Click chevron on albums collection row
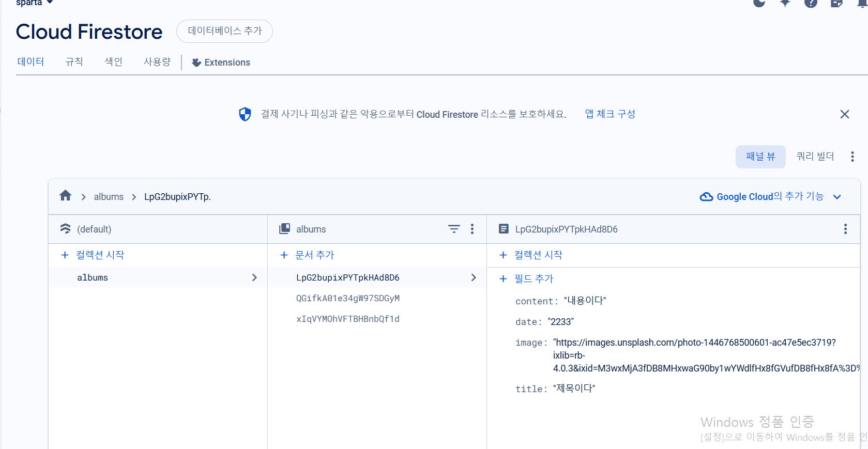 [x=254, y=277]
